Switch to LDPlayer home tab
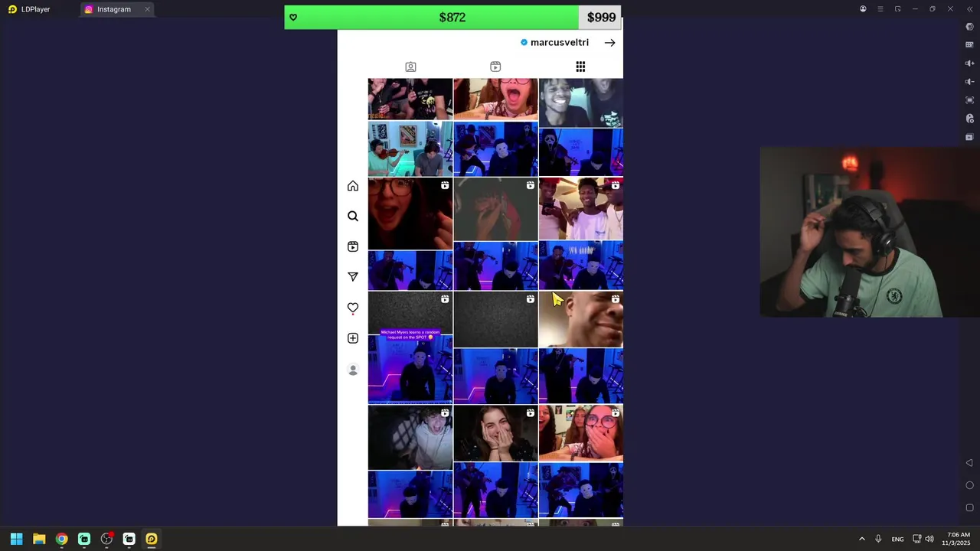 point(29,9)
